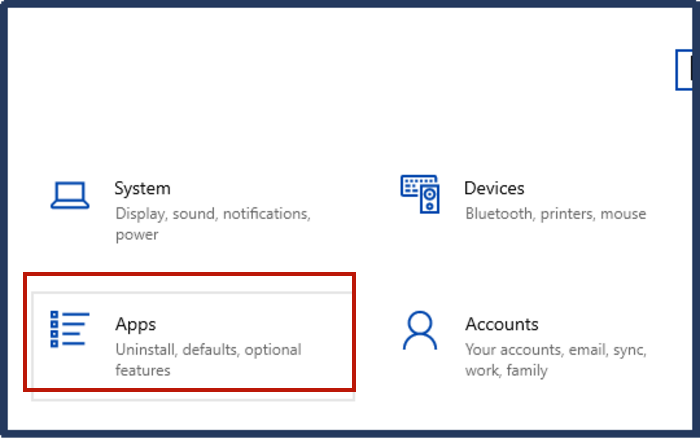This screenshot has width=700, height=439.
Task: Go to the Accounts heading
Action: pyautogui.click(x=502, y=324)
